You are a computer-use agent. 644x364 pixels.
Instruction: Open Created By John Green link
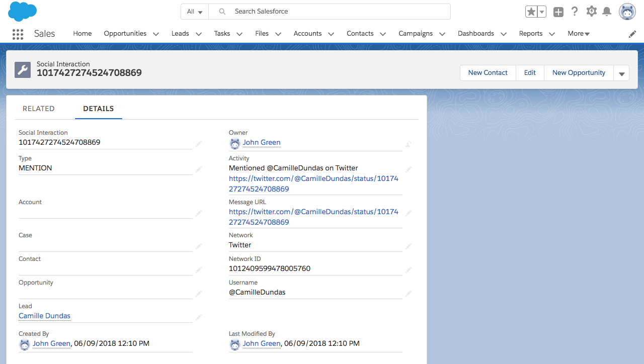[51, 344]
